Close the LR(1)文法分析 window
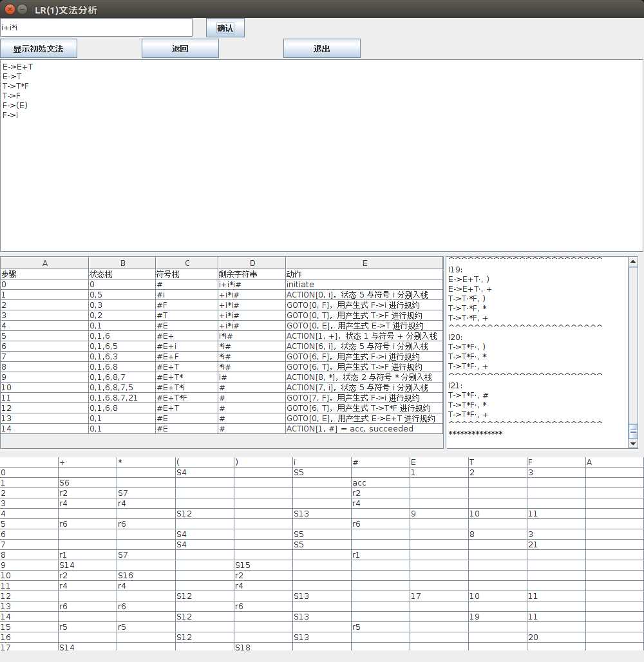 (10, 9)
